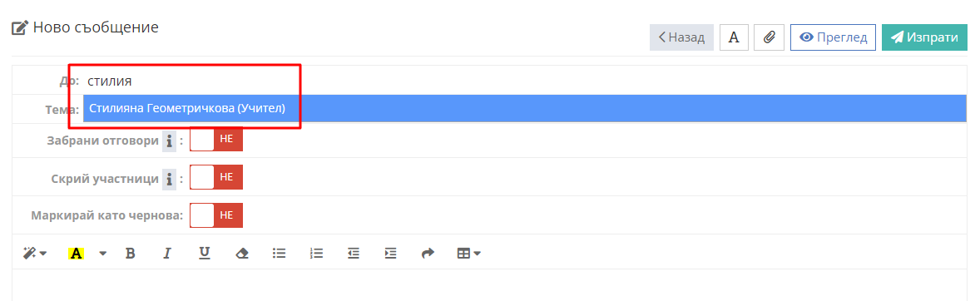The width and height of the screenshot is (980, 301).
Task: Expand the highlight color dropdown arrow
Action: click(x=103, y=253)
